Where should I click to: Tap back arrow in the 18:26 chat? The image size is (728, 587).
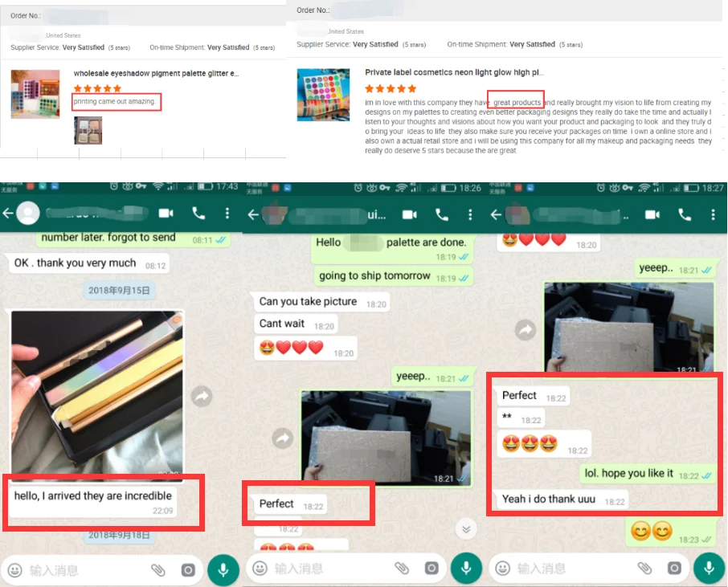tap(253, 214)
